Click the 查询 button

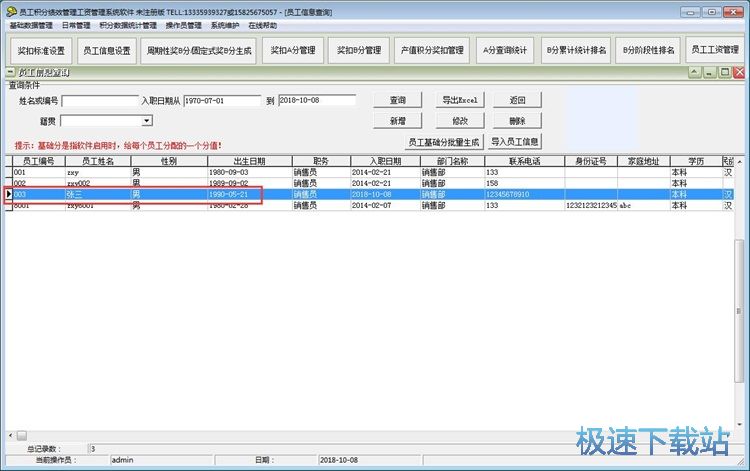[x=397, y=100]
